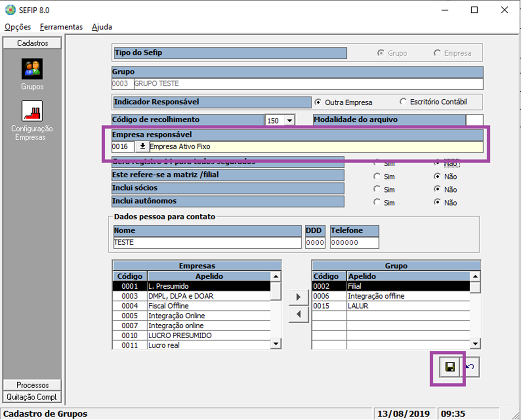Expand Código de recolhimento dropdown 150
521x420 pixels.
click(290, 120)
